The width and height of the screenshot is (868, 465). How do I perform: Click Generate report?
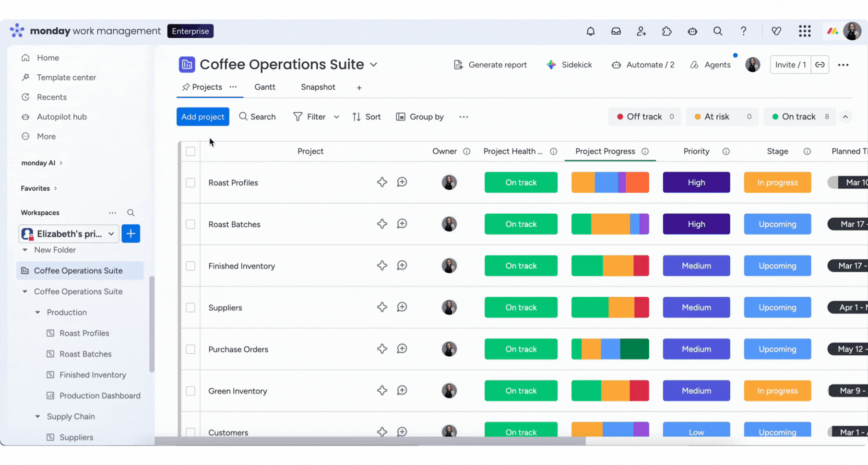point(490,65)
